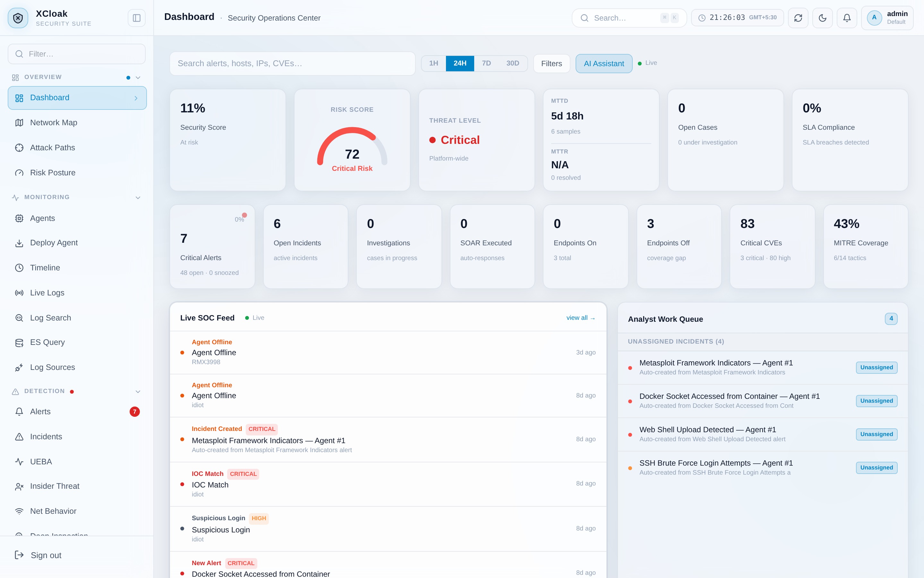The image size is (924, 578).
Task: Click Unassigned badge for Web Shell Upload incident
Action: pyautogui.click(x=877, y=434)
